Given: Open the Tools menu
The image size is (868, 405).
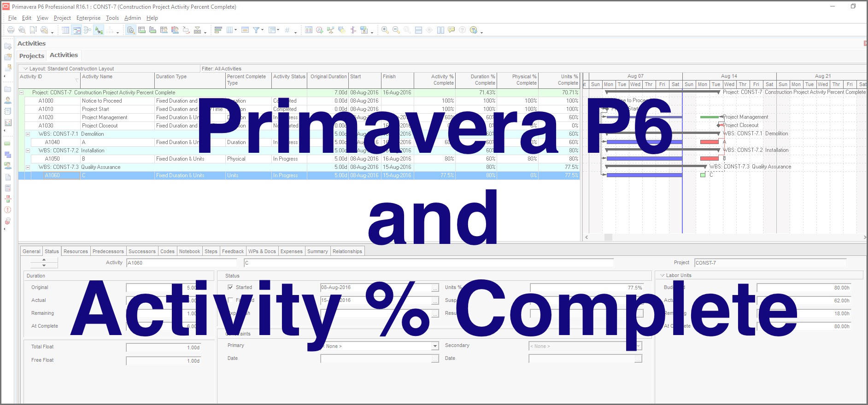Looking at the screenshot, I should point(112,18).
